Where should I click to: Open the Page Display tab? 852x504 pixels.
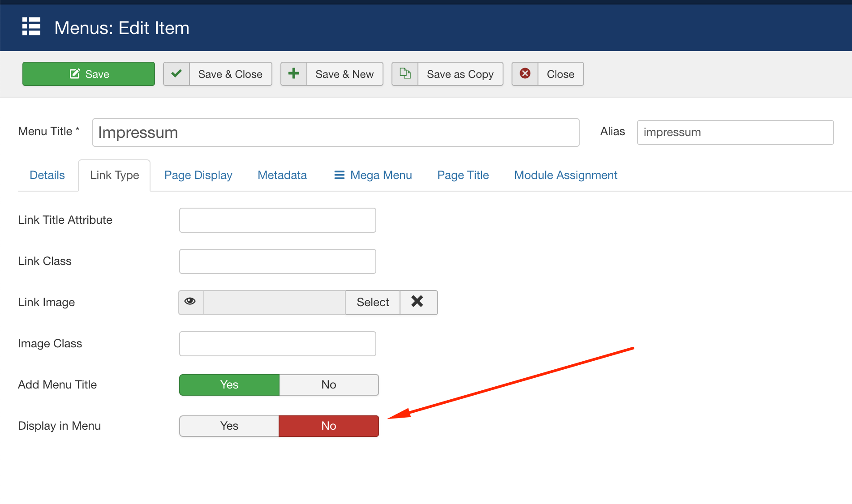[198, 175]
